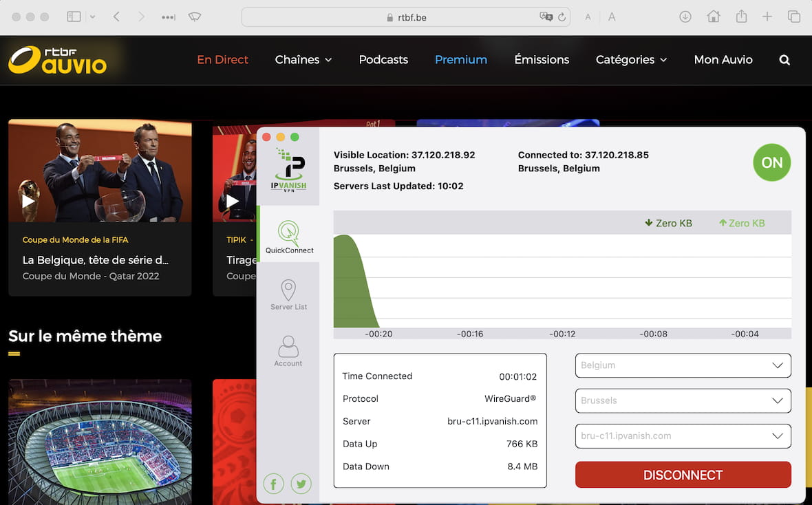This screenshot has height=505, width=812.
Task: Open Coupe du Monde de la FIFA link
Action: (75, 240)
